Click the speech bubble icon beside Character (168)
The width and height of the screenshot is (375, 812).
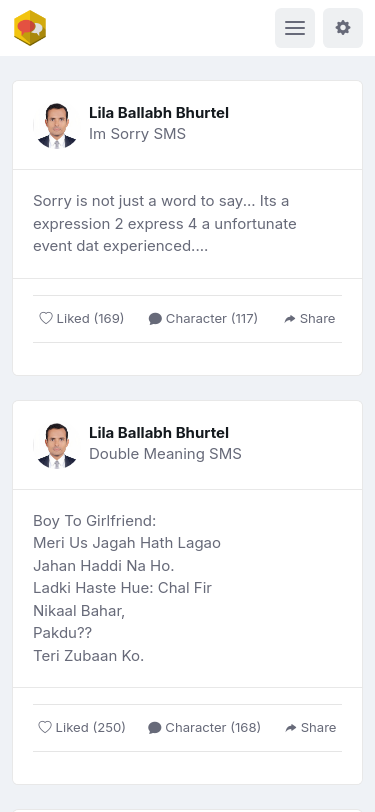[154, 728]
